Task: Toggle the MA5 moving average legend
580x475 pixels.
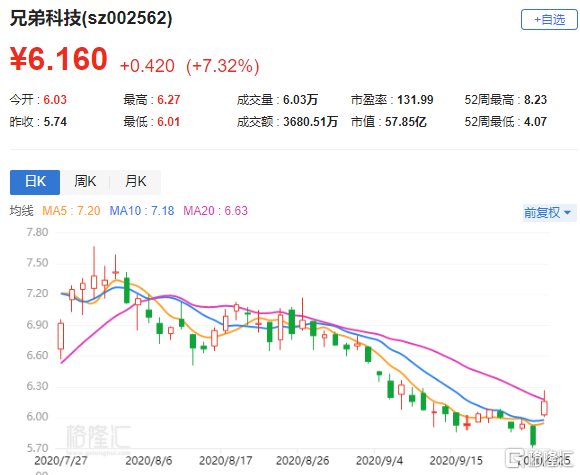Action: [71, 211]
